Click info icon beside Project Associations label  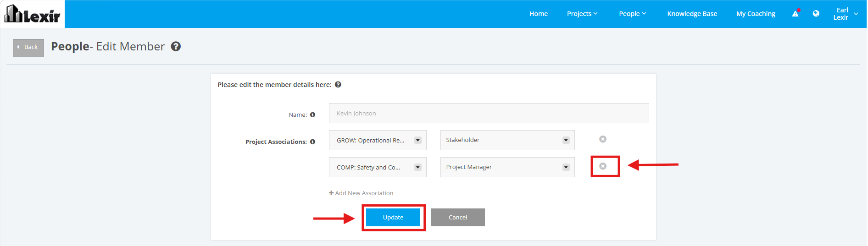[x=313, y=142]
